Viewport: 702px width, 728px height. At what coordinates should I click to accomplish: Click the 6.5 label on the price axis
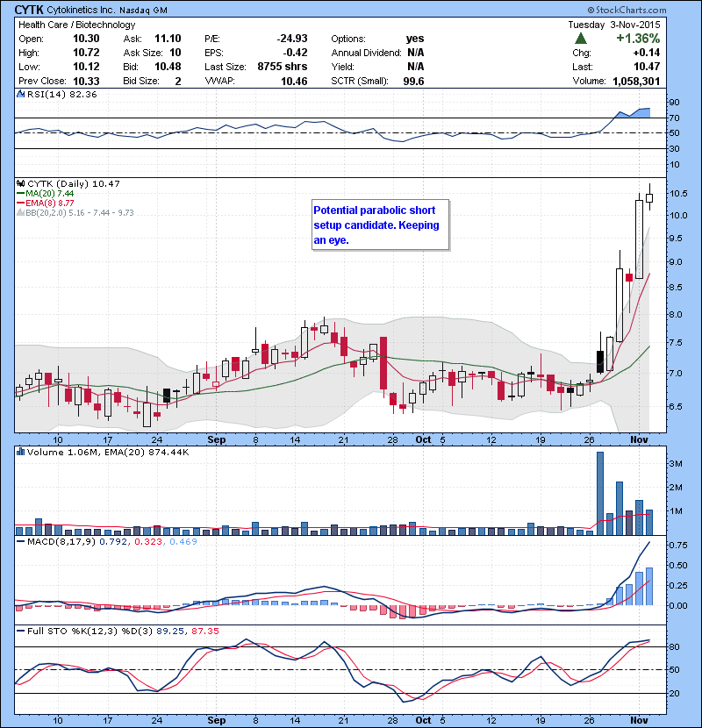click(676, 406)
